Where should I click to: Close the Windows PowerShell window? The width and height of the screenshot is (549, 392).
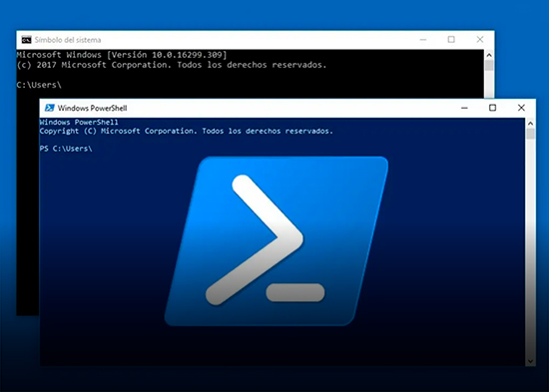pyautogui.click(x=521, y=108)
